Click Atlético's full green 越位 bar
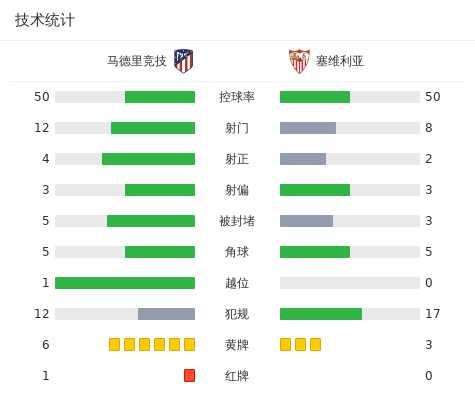 [x=125, y=283]
